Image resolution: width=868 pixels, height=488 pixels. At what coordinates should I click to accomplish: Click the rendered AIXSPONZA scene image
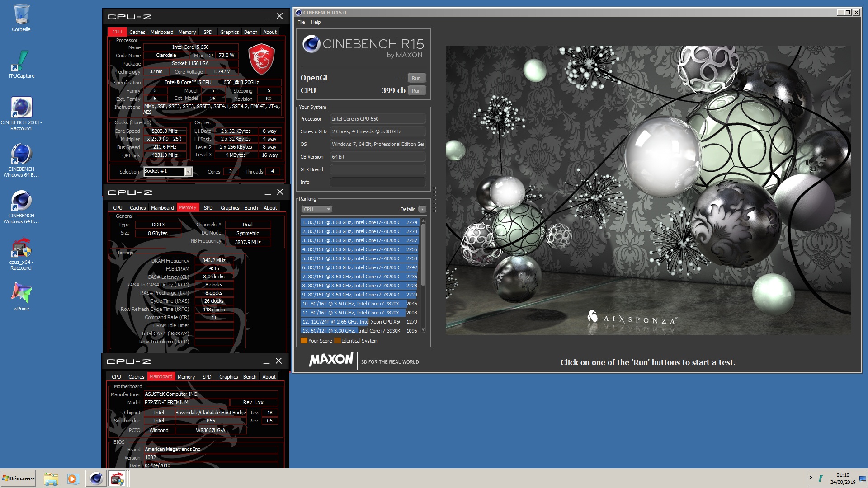pos(648,190)
